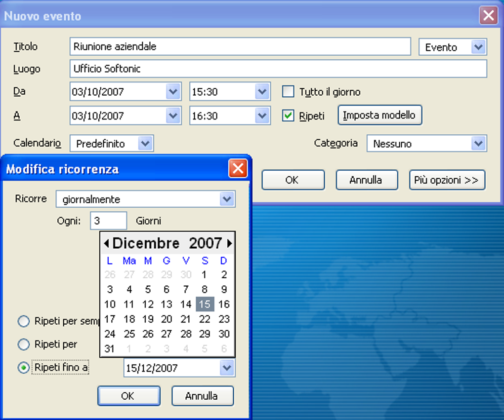Cancel the 'Modifica ricorrenza' dialog via Annulla
Image resolution: width=504 pixels, height=420 pixels.
(202, 396)
